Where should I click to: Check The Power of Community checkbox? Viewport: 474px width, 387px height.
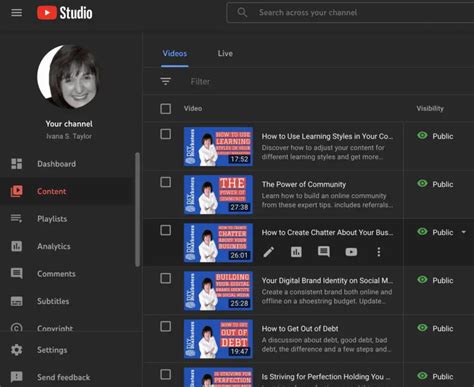(166, 182)
